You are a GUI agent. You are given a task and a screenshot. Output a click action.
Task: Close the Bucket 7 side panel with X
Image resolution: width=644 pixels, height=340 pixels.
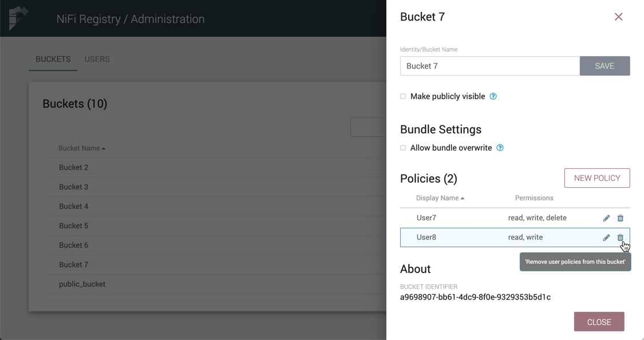(618, 17)
